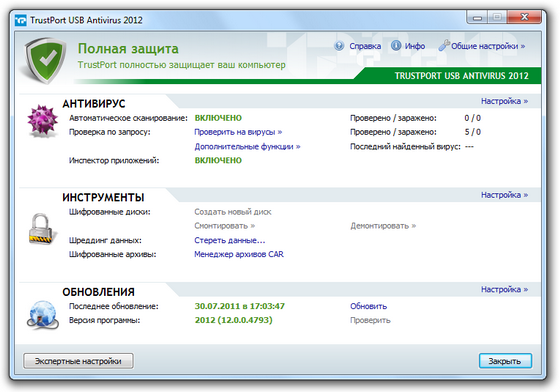Screen dimensions: 560x392
Task: Click Версия программы label
Action: 105,320
